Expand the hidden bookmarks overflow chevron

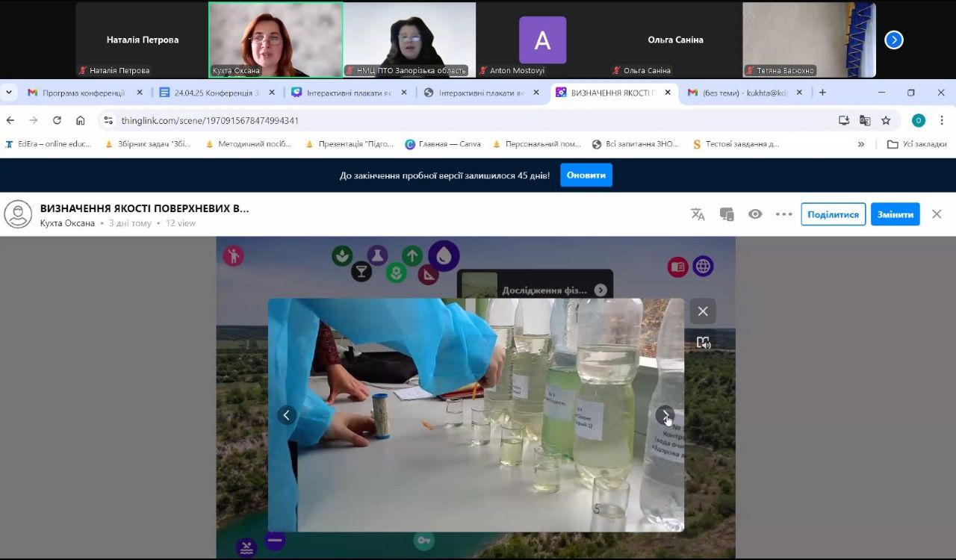pos(861,144)
